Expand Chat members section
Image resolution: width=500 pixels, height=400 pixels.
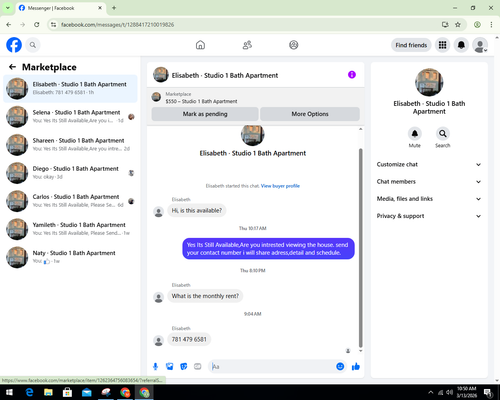[x=429, y=182]
